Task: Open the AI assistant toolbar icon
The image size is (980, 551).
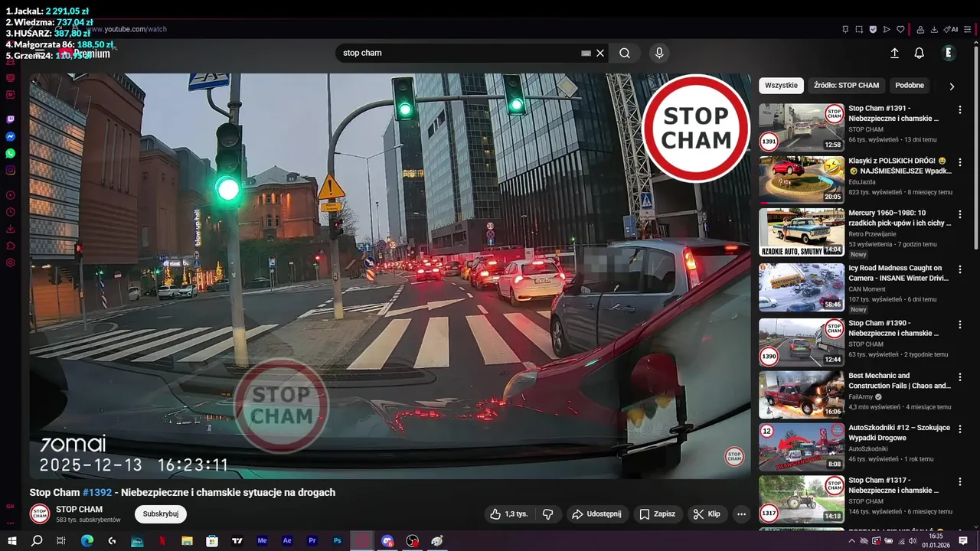Action: [x=951, y=30]
